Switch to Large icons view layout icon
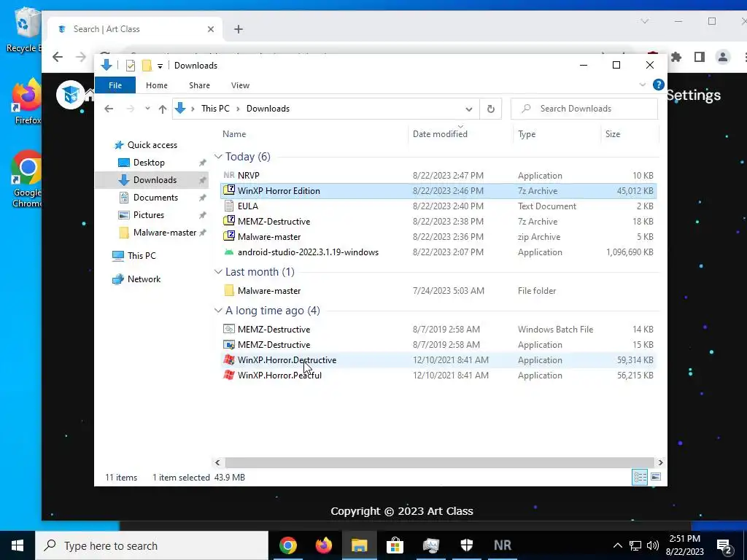 tap(656, 477)
